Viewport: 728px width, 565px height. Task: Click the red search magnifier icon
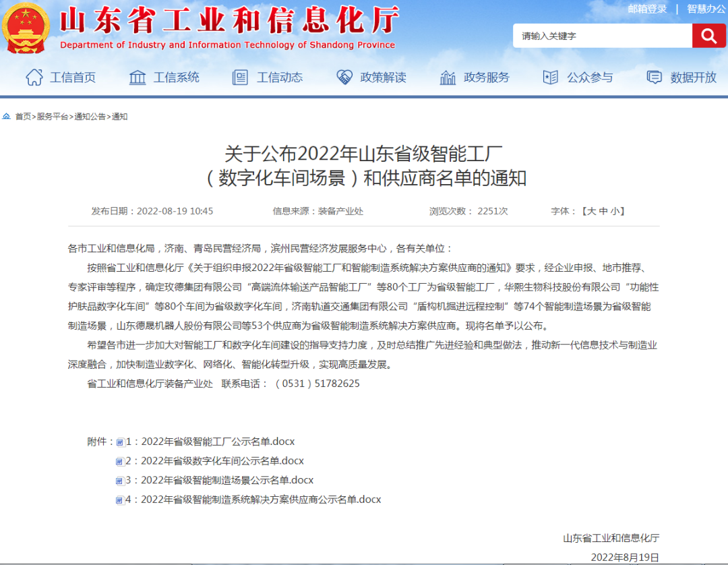pos(708,35)
